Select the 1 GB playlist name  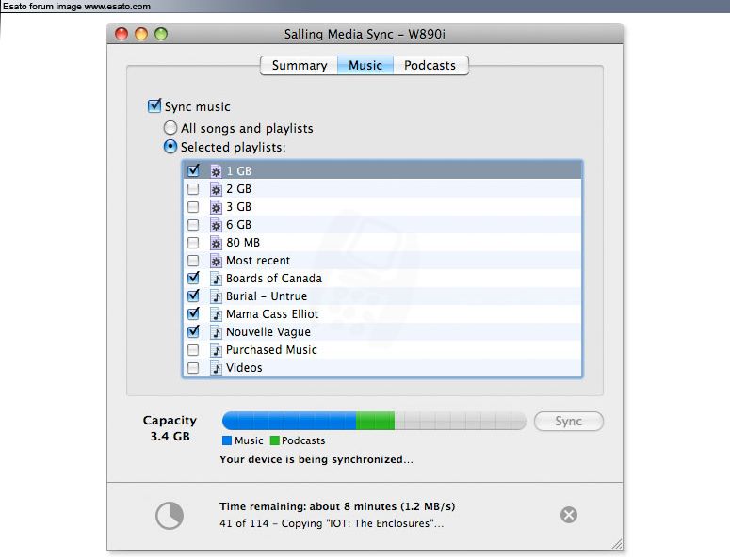click(239, 171)
